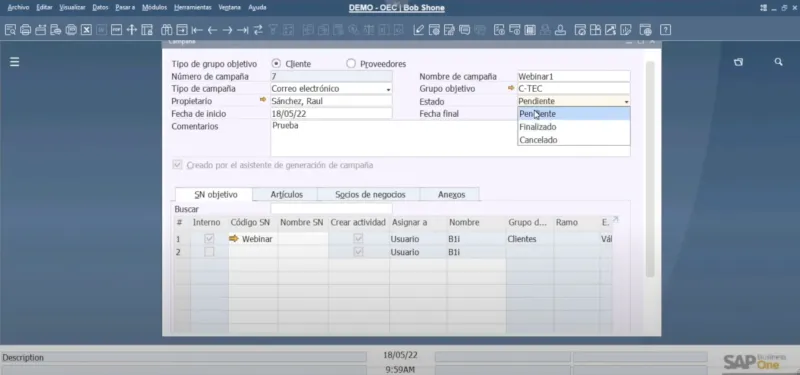Toggle Interno checkbox in row 2
Screen dimensions: 800x375
[x=209, y=252]
